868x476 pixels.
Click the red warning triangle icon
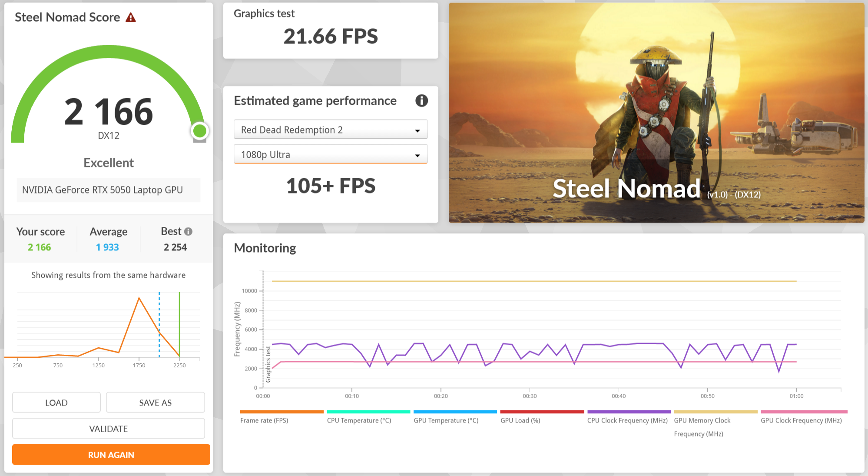(x=131, y=17)
